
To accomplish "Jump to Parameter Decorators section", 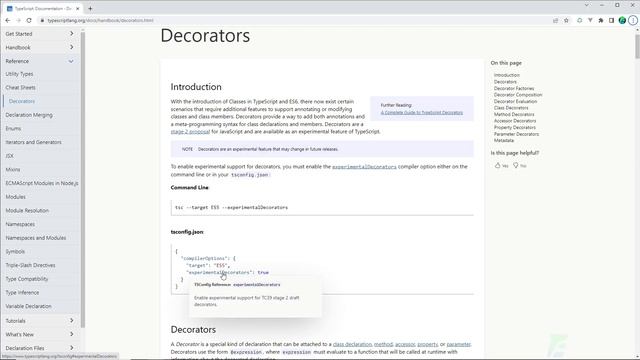I will click(516, 134).
